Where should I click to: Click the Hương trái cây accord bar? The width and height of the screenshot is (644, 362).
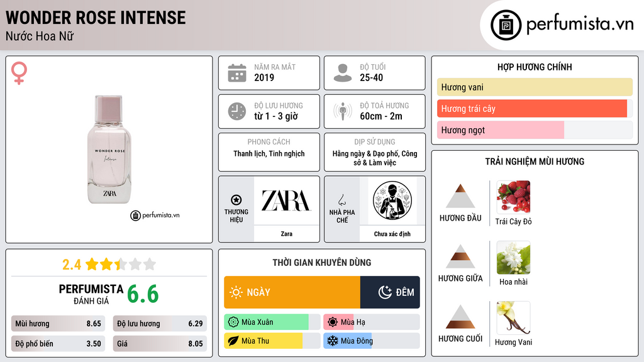tap(535, 108)
